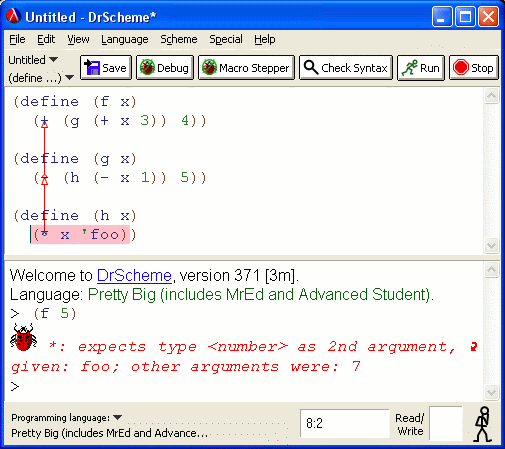This screenshot has width=505, height=449.
Task: Stop evaluation with the Stop button
Action: pos(474,68)
